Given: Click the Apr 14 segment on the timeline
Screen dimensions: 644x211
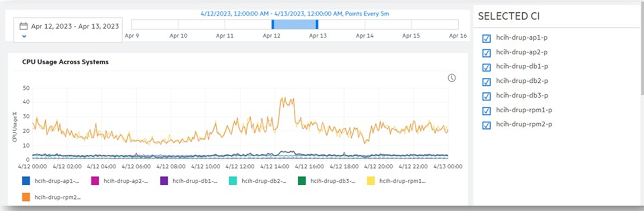Looking at the screenshot, I should pyautogui.click(x=364, y=24).
